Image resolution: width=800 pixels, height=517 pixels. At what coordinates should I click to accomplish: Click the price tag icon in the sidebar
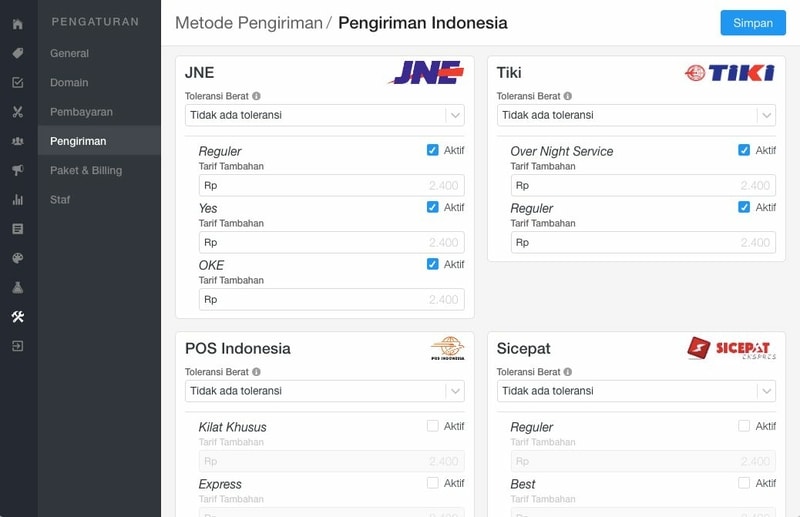(x=18, y=53)
